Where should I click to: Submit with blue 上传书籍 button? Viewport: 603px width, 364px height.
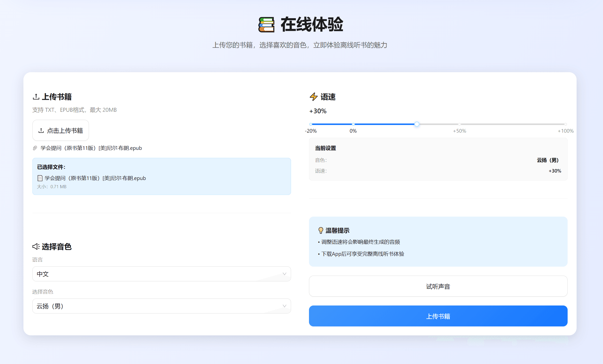tap(438, 316)
